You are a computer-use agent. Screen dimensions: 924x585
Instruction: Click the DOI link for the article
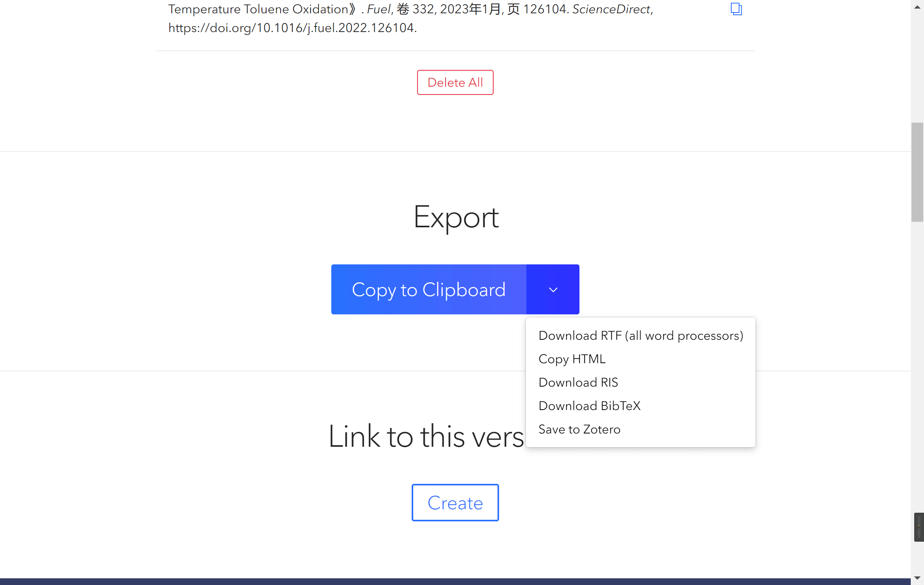290,27
